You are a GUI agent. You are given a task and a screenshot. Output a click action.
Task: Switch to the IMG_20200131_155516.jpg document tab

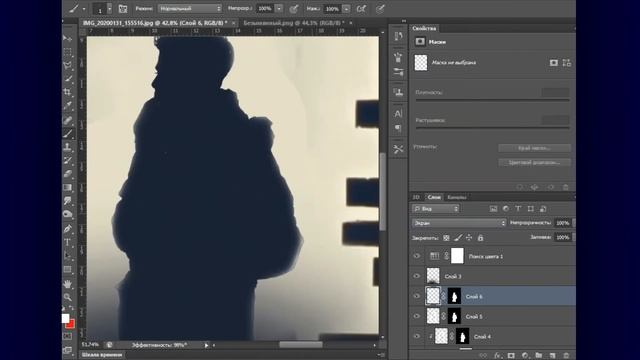click(x=155, y=23)
